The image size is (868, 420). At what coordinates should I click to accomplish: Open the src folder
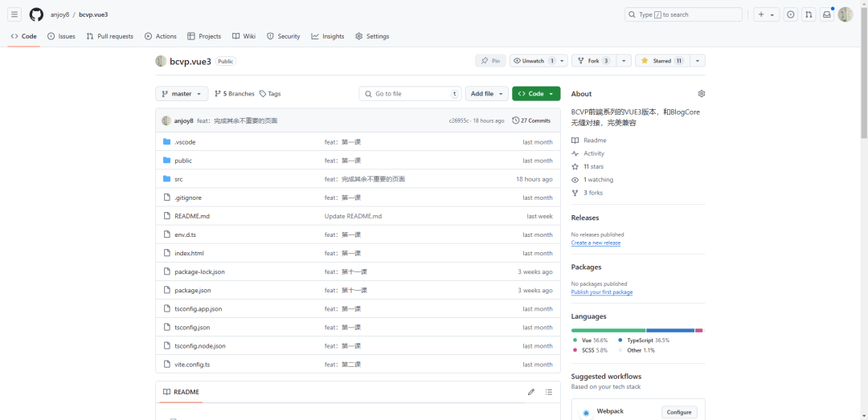coord(178,179)
